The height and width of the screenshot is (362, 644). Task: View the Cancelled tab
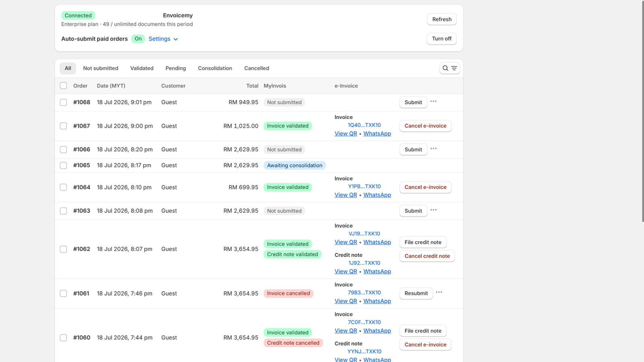pyautogui.click(x=256, y=68)
